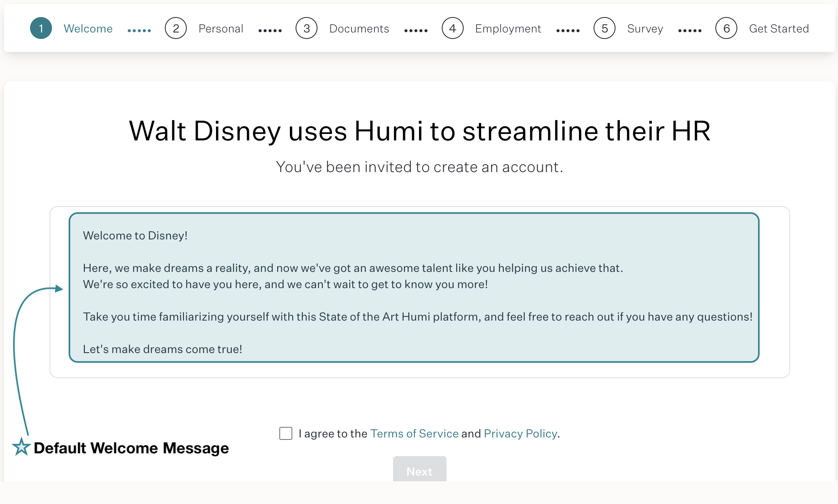The height and width of the screenshot is (504, 838).
Task: Click the Next button
Action: pyautogui.click(x=420, y=470)
